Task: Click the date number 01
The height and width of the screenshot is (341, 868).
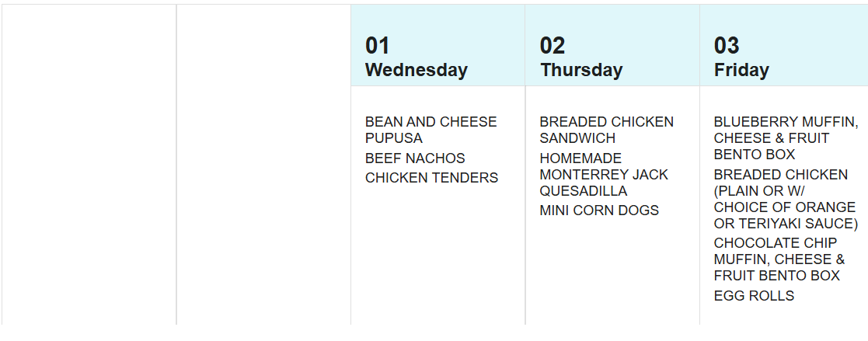Action: tap(378, 46)
